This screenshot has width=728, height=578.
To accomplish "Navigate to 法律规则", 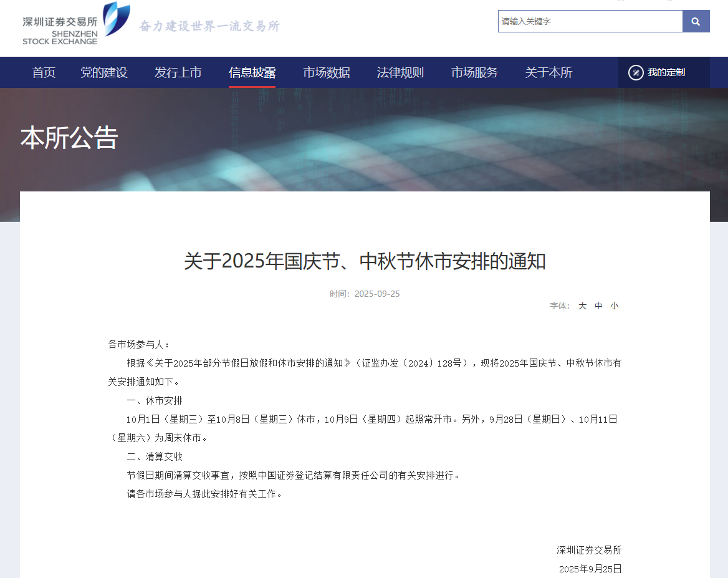I will pyautogui.click(x=400, y=72).
